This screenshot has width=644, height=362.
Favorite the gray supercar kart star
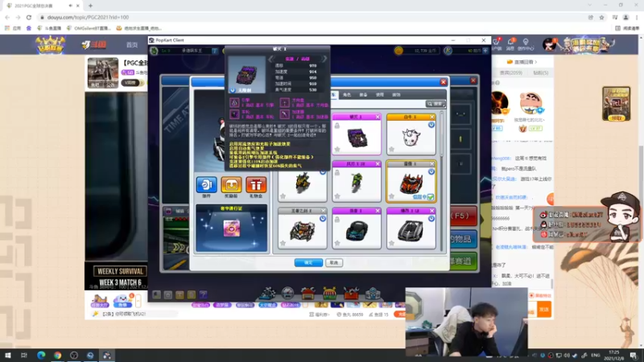(x=391, y=244)
